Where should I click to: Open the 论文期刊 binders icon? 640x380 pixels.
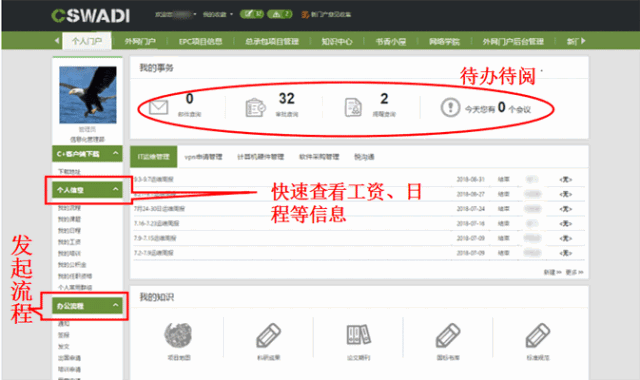358,335
